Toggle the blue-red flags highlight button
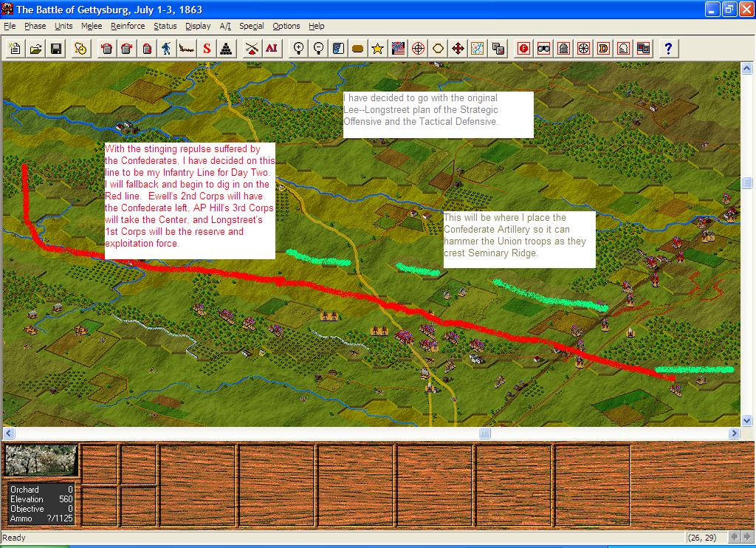756x548 pixels. point(643,48)
